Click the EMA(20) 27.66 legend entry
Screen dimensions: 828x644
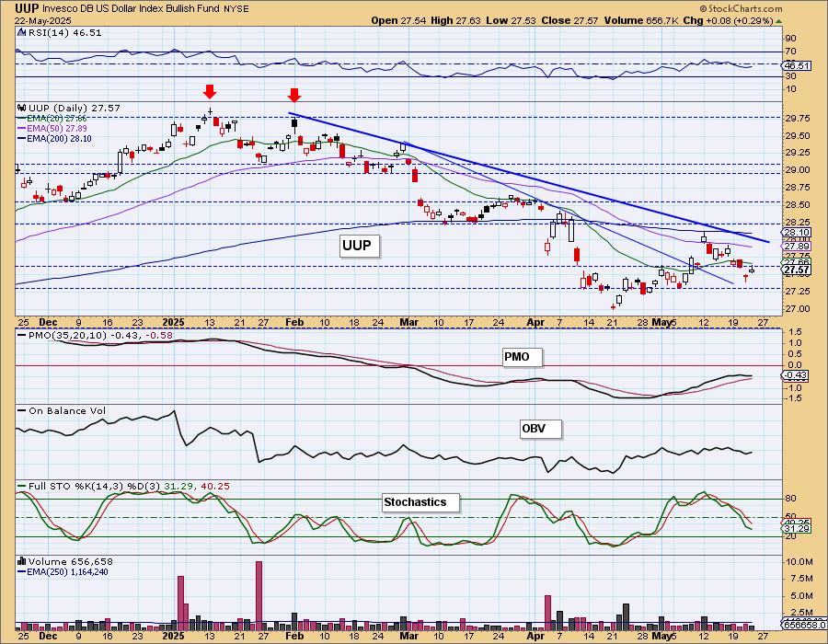(57, 119)
